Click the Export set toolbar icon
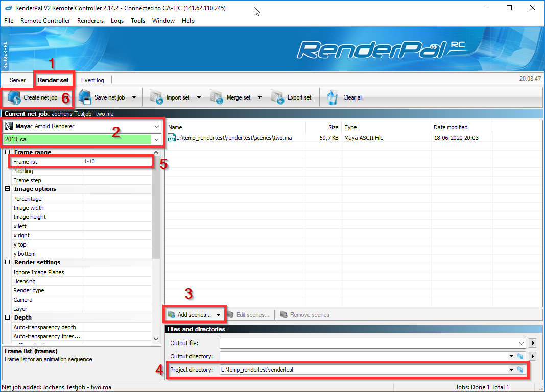Viewport: 545px width, 392px height. 278,97
